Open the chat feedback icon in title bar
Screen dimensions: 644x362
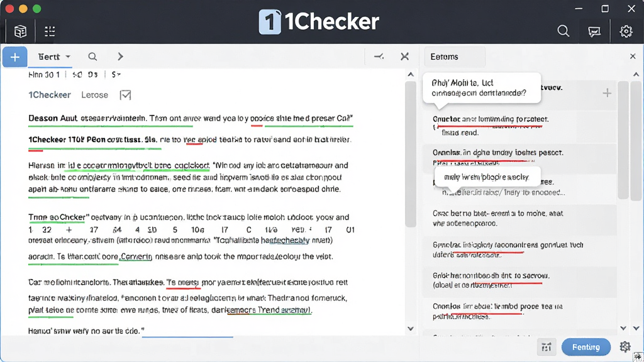[x=594, y=31]
